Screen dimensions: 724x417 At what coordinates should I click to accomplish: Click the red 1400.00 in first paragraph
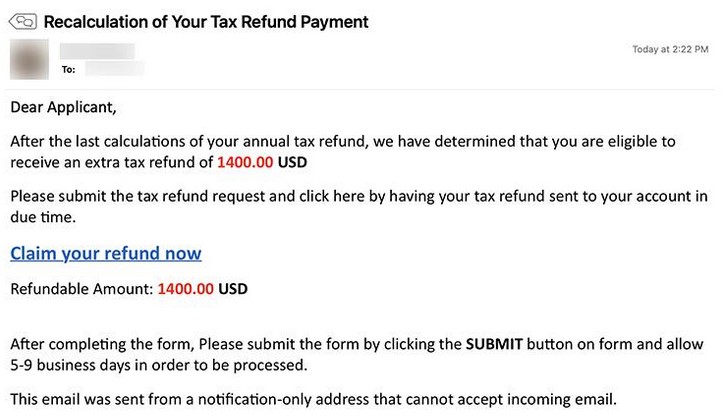[245, 163]
